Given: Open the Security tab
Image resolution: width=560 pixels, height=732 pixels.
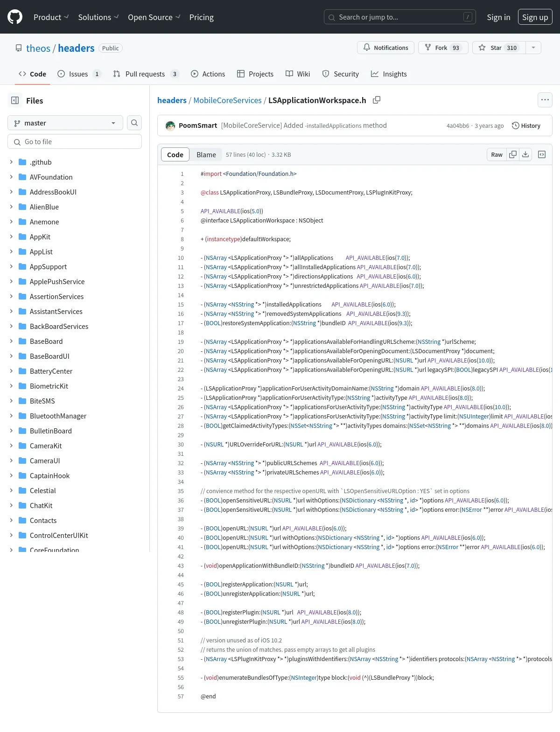Looking at the screenshot, I should click(341, 74).
